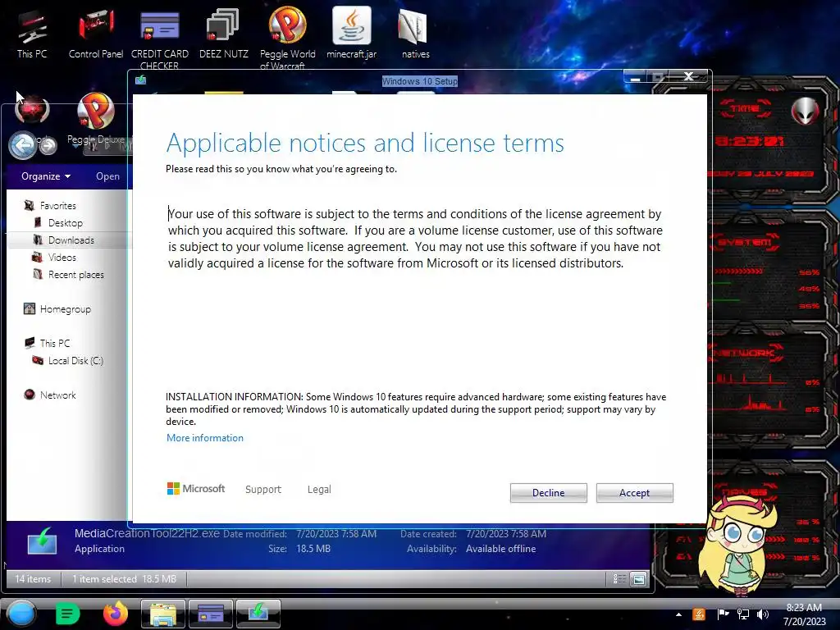
Task: Go back in File Explorer
Action: pos(23,144)
